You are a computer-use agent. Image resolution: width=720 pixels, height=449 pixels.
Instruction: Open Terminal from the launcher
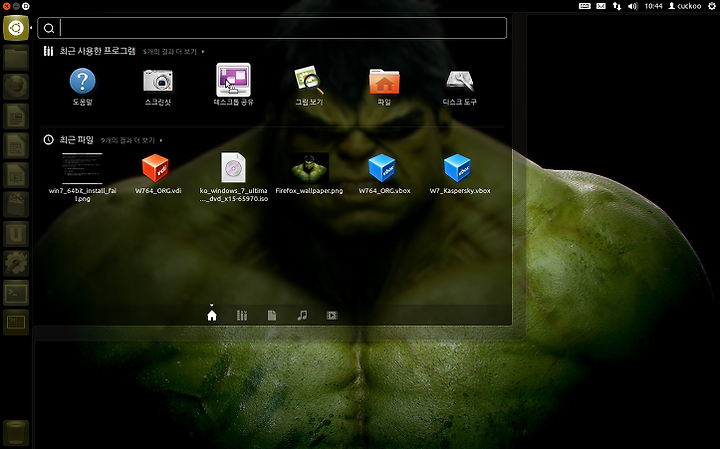[16, 293]
